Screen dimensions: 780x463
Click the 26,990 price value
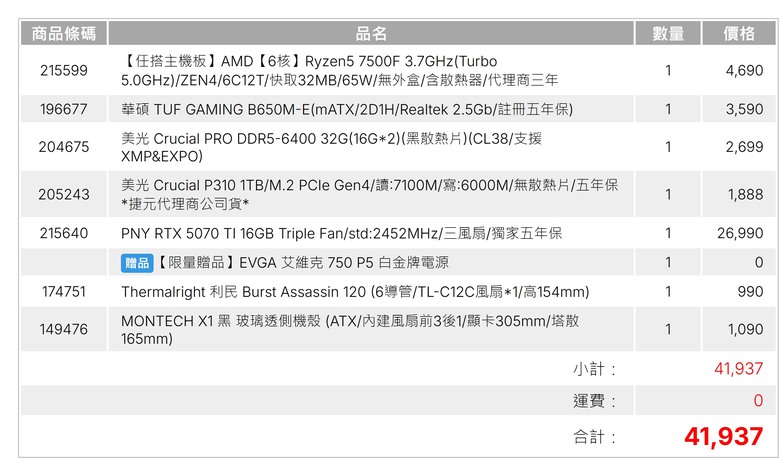tap(740, 233)
